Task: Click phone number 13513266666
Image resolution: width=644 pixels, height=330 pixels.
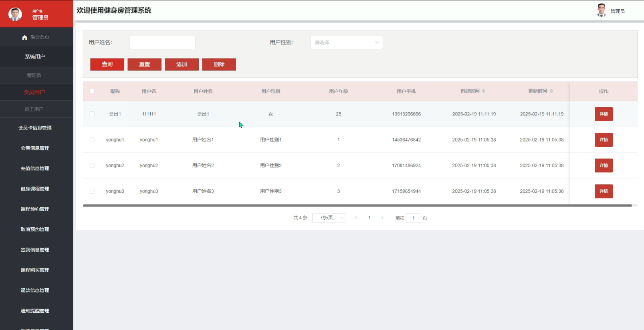Action: (x=406, y=114)
